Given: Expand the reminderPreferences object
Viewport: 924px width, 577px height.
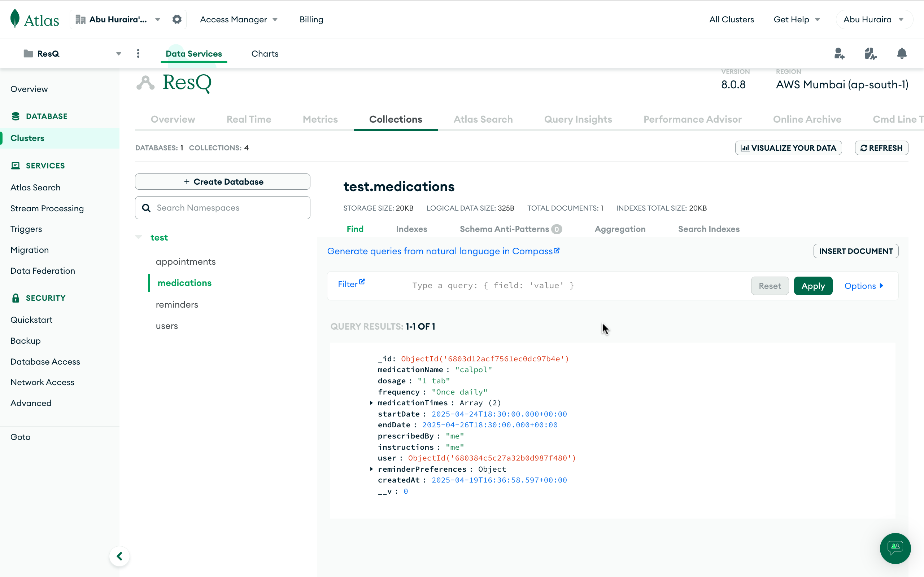Looking at the screenshot, I should click(x=371, y=469).
